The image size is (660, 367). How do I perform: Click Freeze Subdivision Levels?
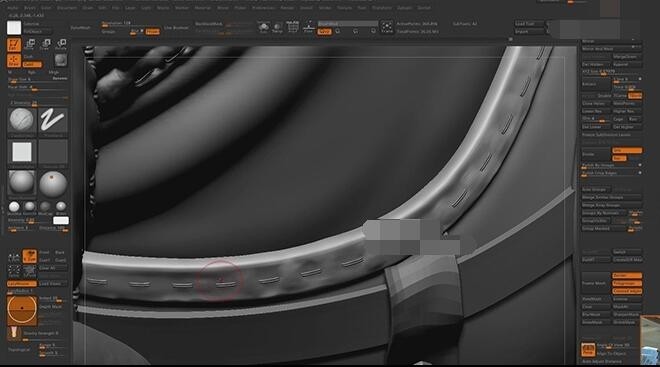click(x=611, y=135)
